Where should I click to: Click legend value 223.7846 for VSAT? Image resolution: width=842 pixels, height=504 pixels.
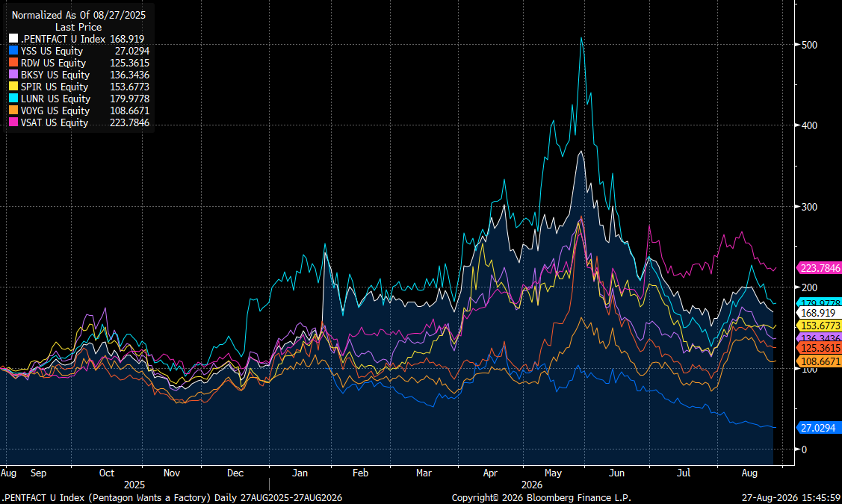click(x=130, y=122)
